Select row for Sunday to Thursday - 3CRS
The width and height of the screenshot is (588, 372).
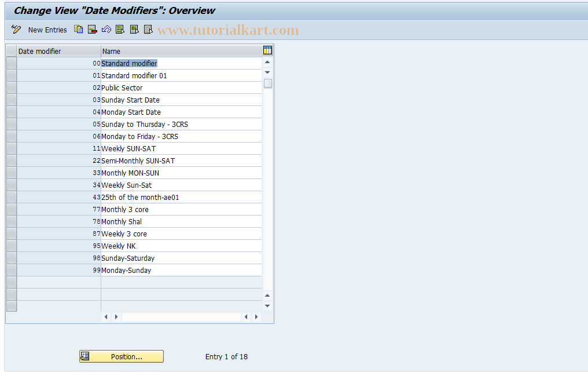click(12, 124)
